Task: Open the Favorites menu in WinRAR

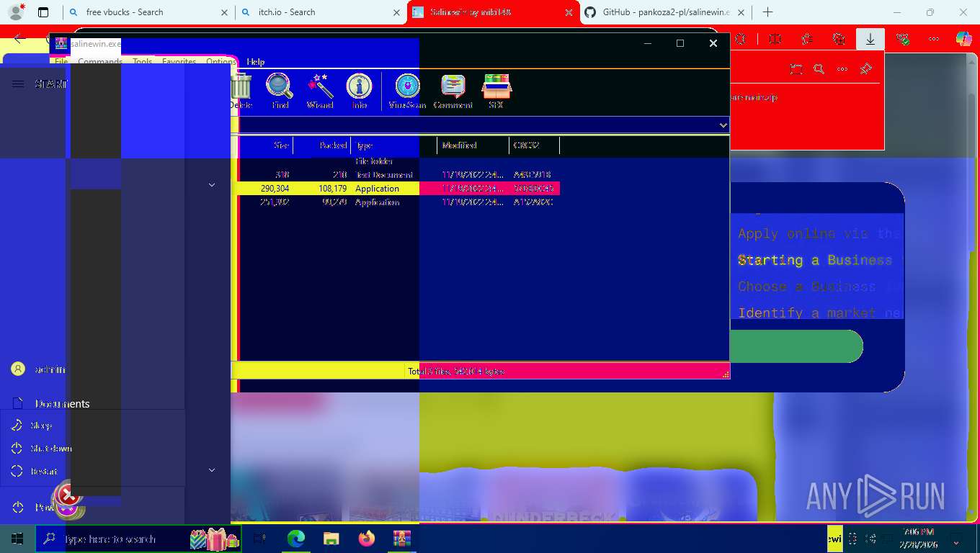Action: tap(179, 62)
